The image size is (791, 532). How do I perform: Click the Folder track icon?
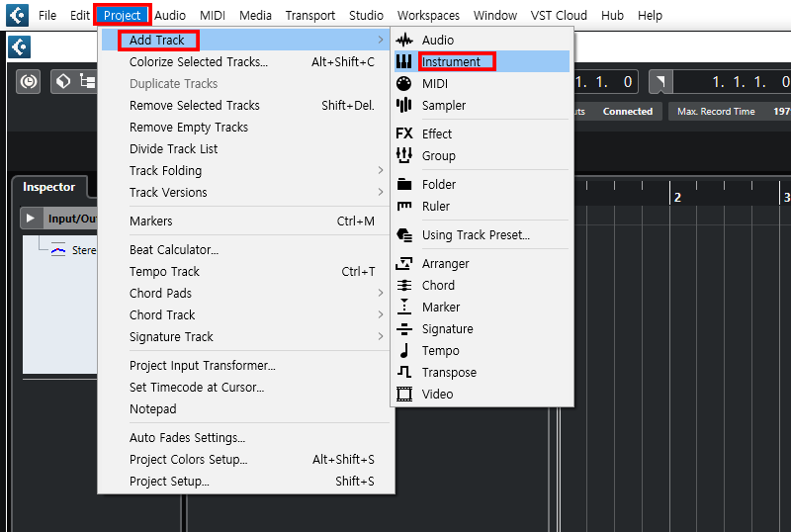pos(404,184)
